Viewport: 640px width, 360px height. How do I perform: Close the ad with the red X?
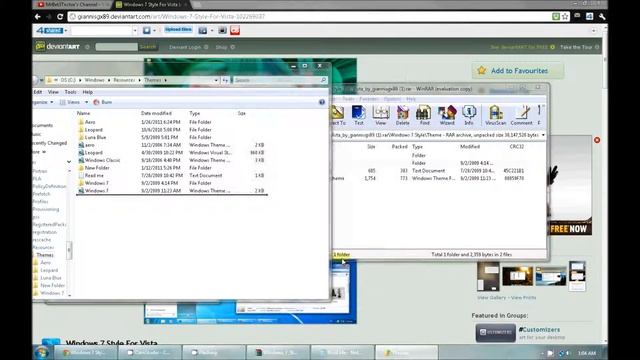[x=597, y=140]
